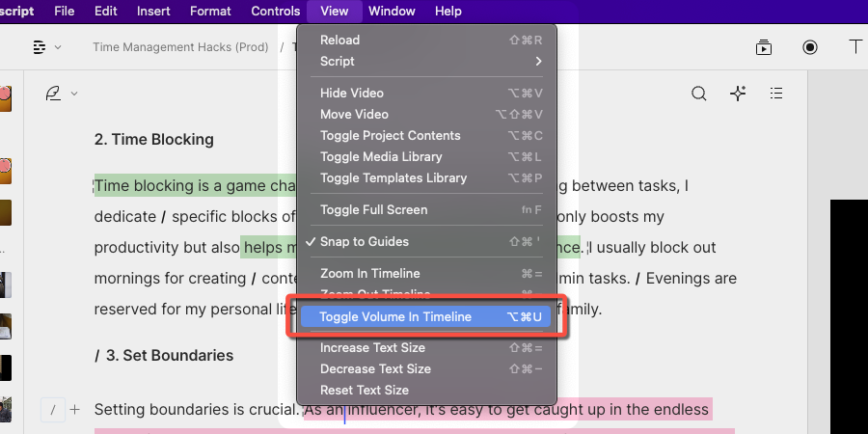The height and width of the screenshot is (434, 868).
Task: Expand dropdown arrow beside project menu icon
Action: click(58, 47)
